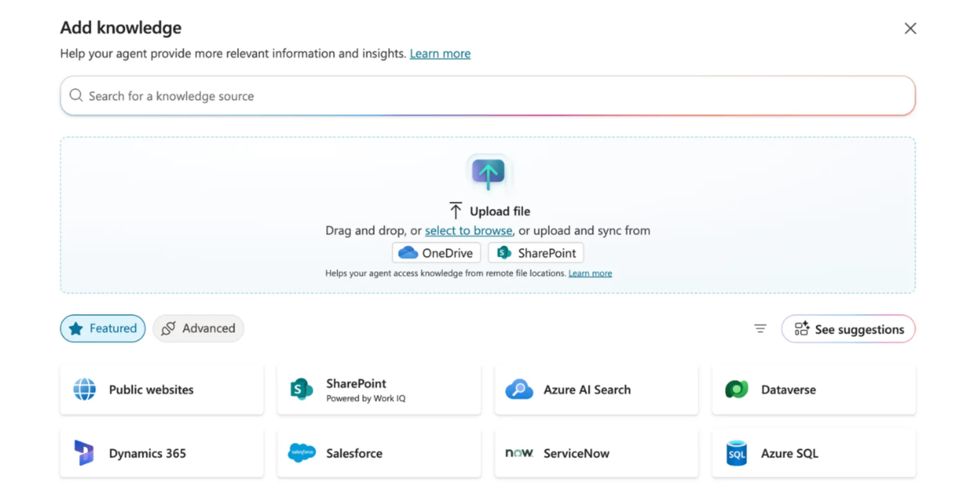Pick the Azure SQL database icon
The image size is (980, 490).
[x=736, y=453]
